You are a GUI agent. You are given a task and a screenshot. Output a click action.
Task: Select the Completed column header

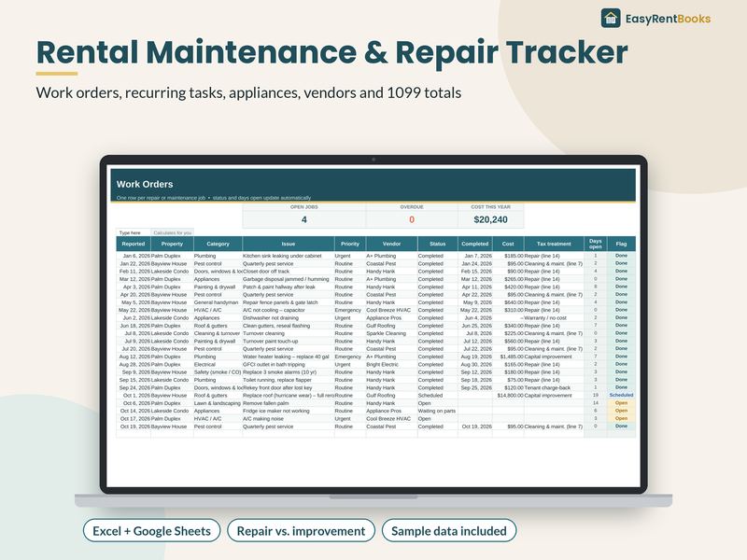click(475, 244)
